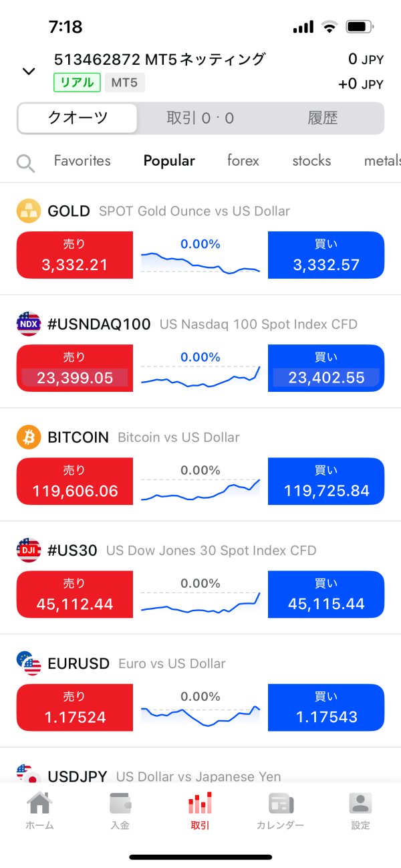Expand the account selector chevron
The height and width of the screenshot is (868, 401).
point(29,71)
